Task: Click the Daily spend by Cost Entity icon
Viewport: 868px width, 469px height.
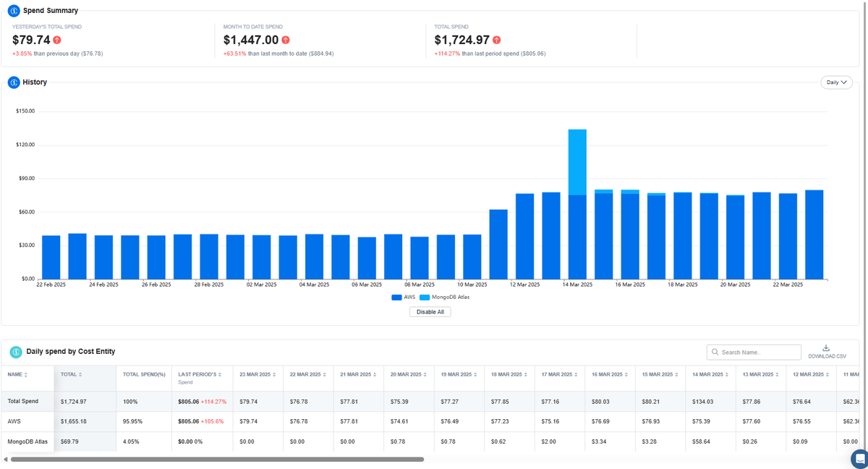Action: click(x=16, y=352)
